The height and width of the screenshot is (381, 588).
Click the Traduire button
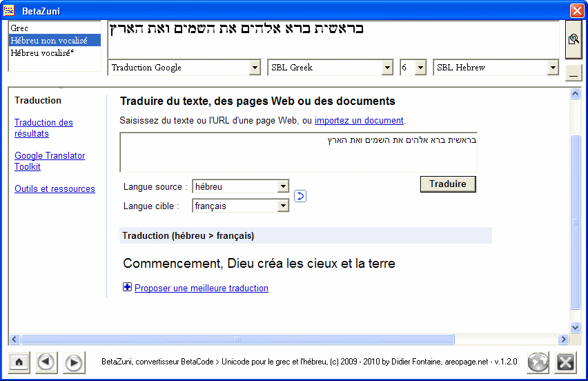click(448, 184)
